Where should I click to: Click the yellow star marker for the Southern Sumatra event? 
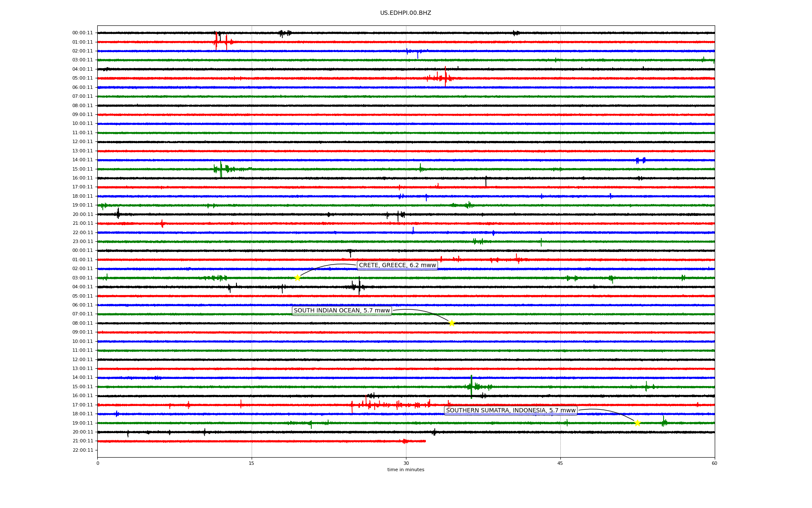[637, 423]
